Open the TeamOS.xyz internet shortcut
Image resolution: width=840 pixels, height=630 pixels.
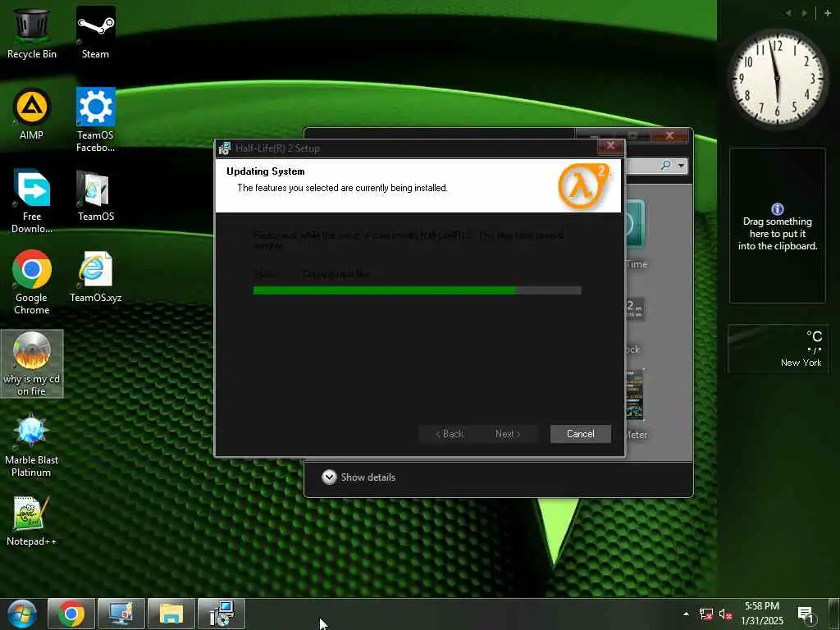coord(95,276)
